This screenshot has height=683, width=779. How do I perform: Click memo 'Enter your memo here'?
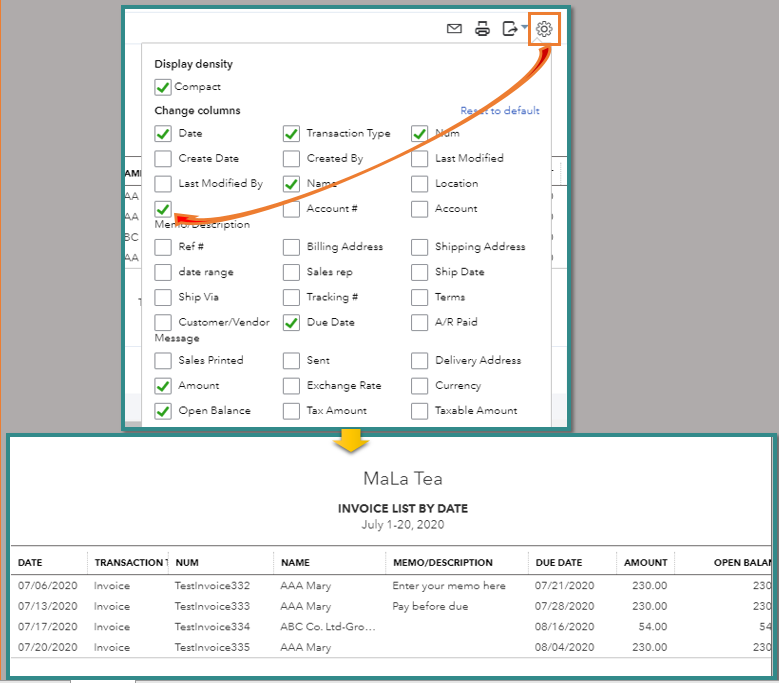(449, 586)
